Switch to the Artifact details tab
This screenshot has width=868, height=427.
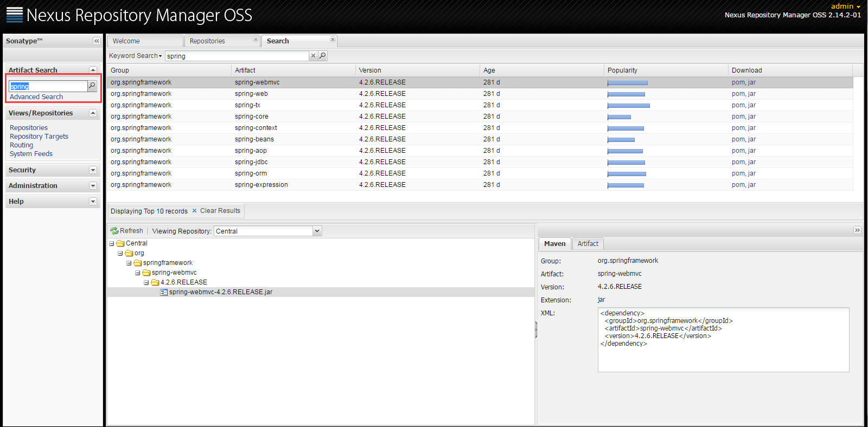[588, 244]
